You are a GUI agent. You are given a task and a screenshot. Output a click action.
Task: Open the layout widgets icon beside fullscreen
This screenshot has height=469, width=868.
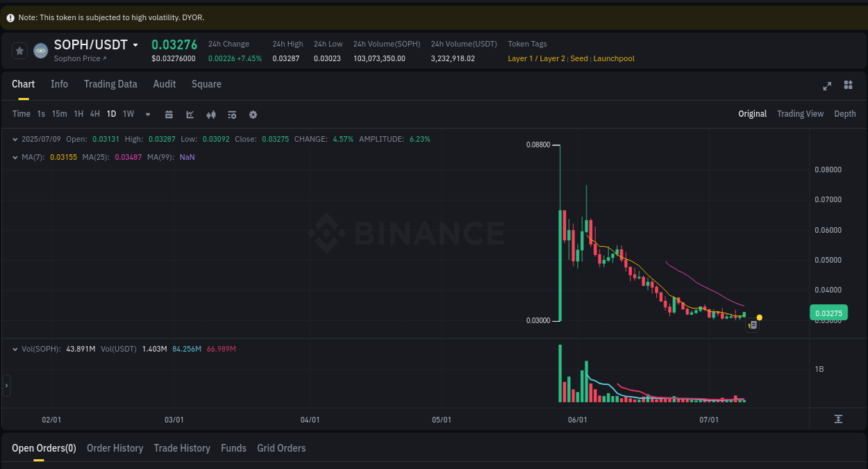(848, 86)
